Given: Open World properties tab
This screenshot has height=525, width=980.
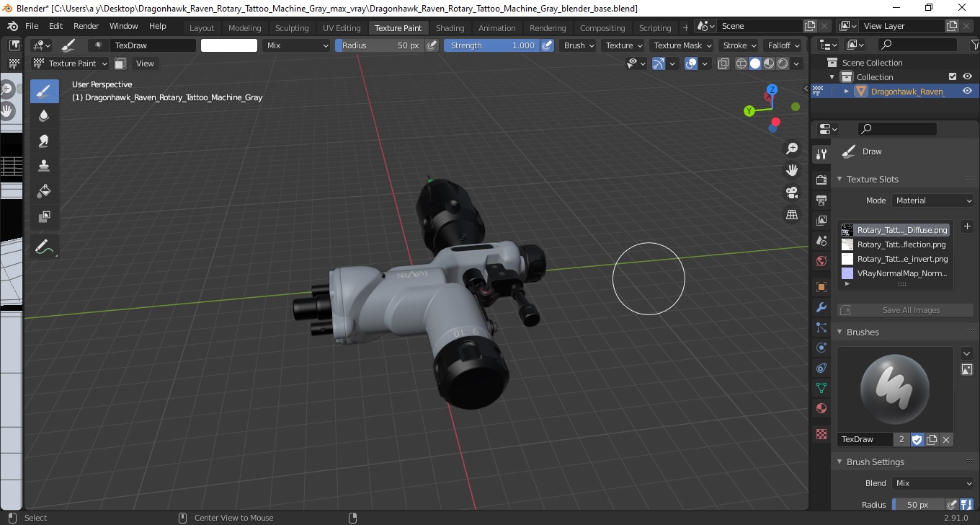Looking at the screenshot, I should (x=821, y=261).
